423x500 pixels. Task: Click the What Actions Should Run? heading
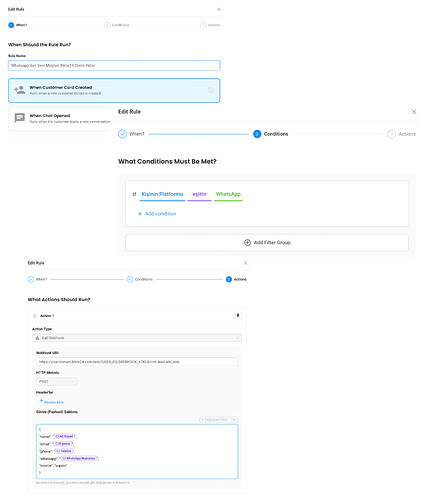click(x=59, y=299)
